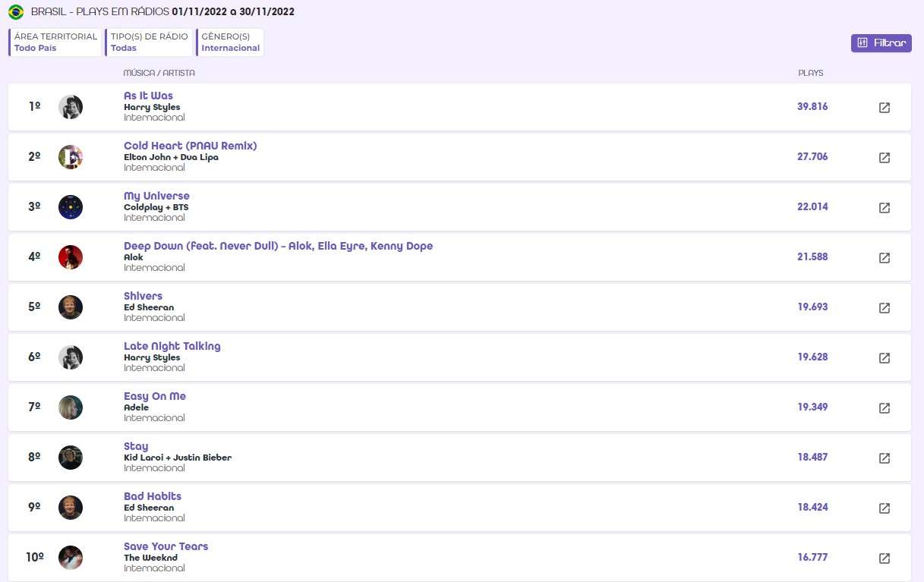The image size is (924, 582).
Task: Click the As It Was artist thumbnail
Action: tap(71, 107)
